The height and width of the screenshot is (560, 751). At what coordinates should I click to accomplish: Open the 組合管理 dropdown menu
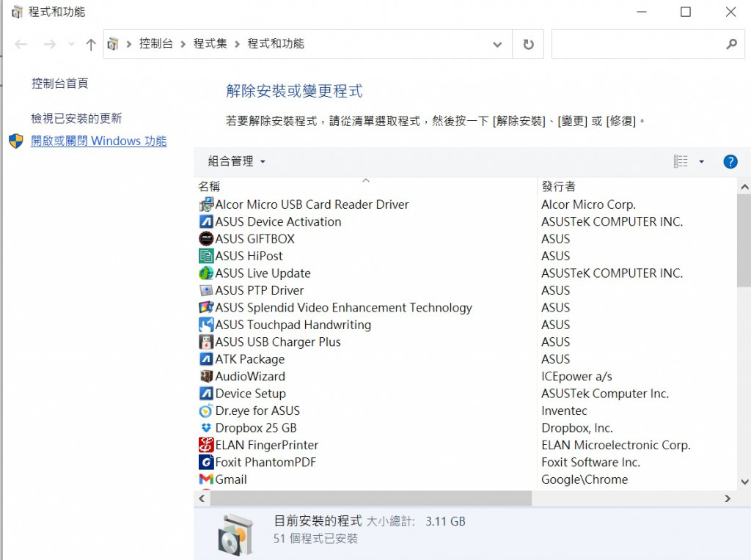pyautogui.click(x=237, y=162)
